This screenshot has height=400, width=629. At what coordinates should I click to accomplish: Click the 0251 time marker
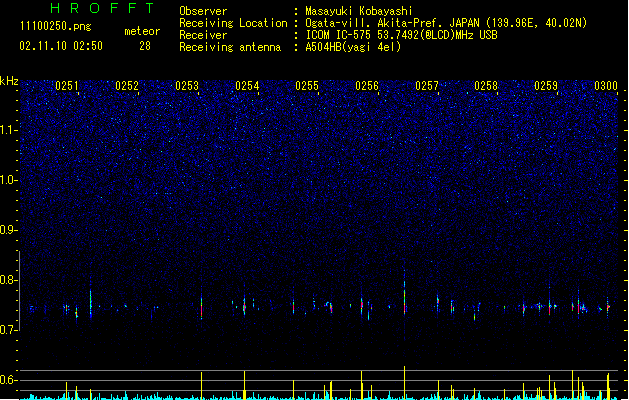tap(67, 86)
